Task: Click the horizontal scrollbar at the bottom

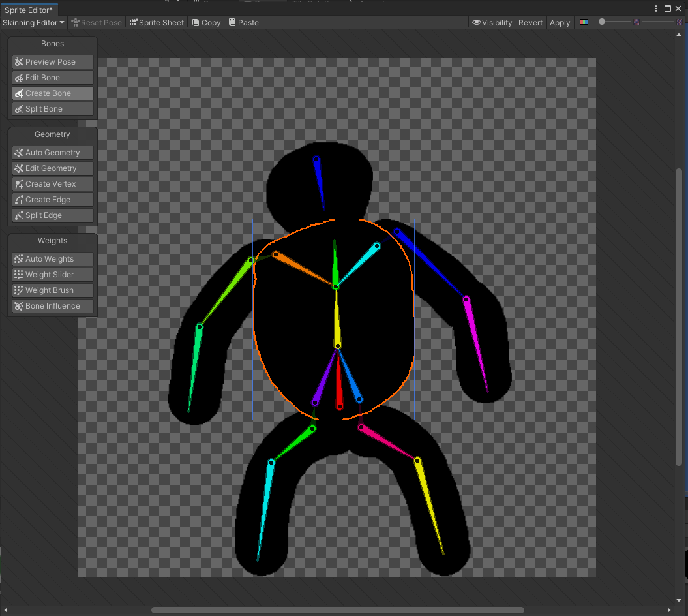Action: pos(339,610)
